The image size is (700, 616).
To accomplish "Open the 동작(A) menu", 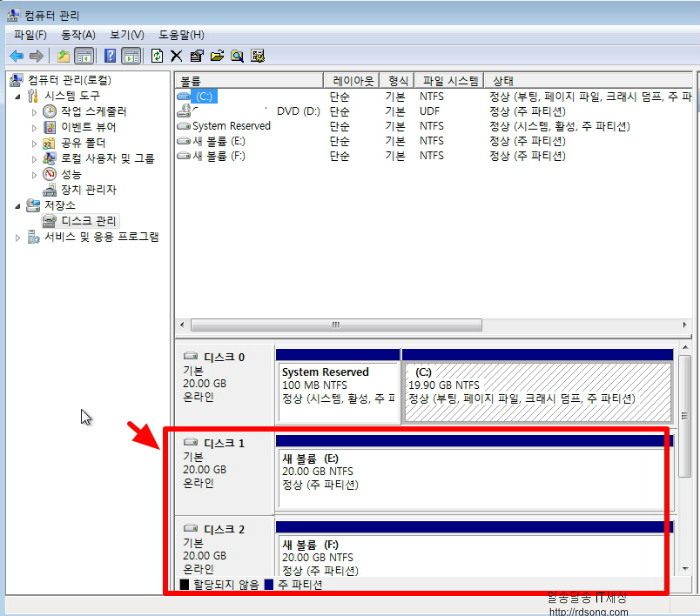I will [78, 35].
